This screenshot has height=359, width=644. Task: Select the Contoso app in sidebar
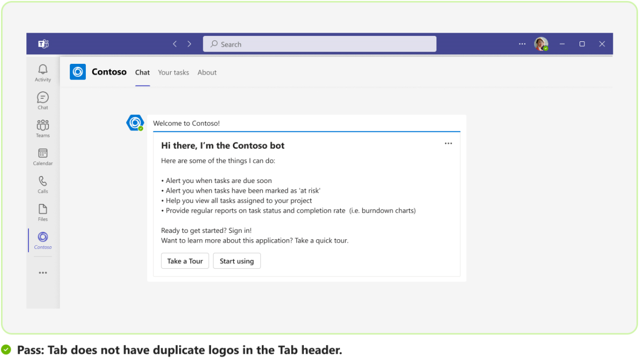pyautogui.click(x=43, y=240)
